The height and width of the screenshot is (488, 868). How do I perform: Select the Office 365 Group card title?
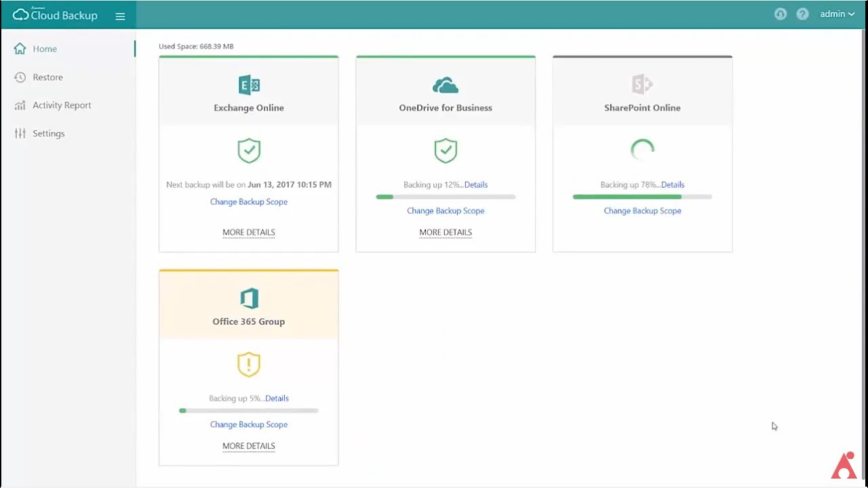pyautogui.click(x=249, y=322)
